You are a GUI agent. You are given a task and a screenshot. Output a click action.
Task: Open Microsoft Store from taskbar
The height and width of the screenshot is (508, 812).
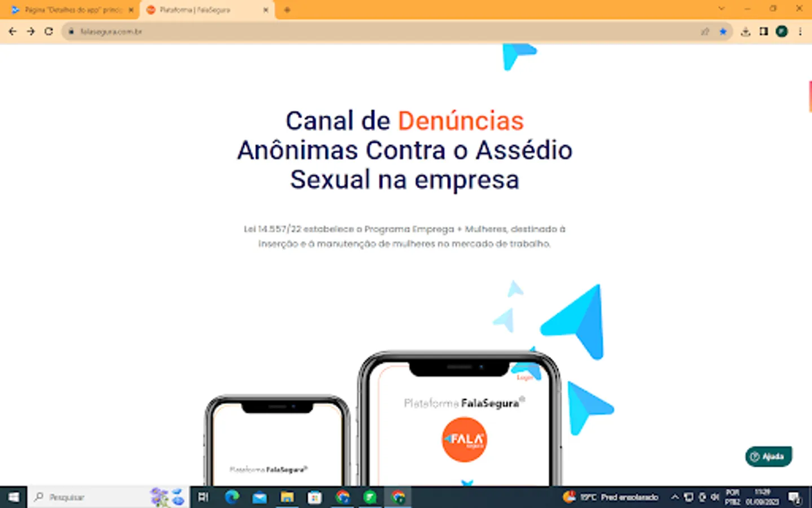click(315, 497)
